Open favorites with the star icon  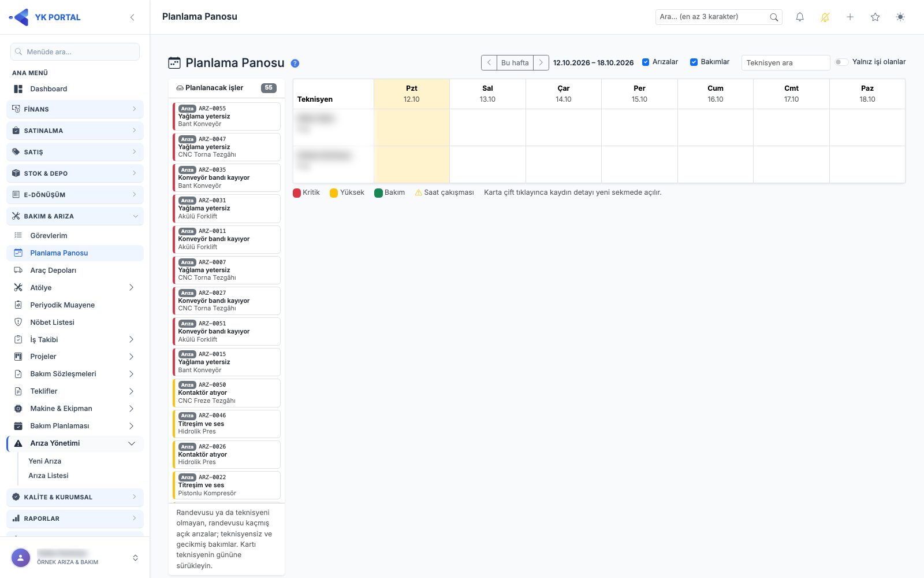coord(875,17)
